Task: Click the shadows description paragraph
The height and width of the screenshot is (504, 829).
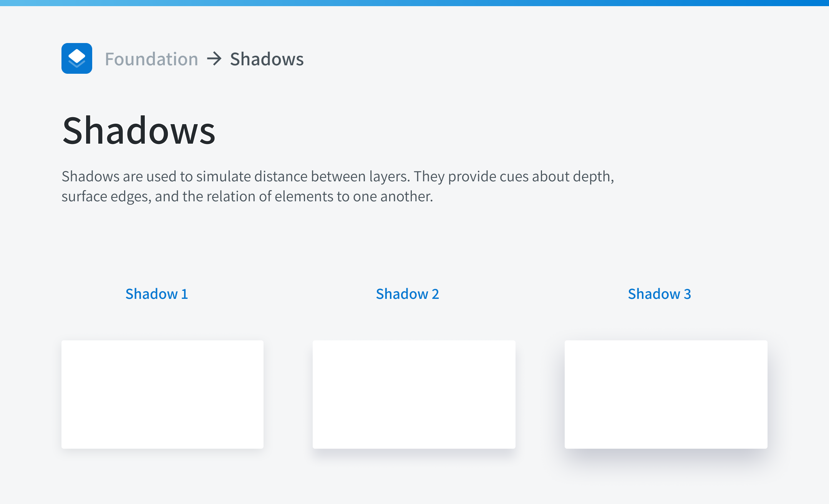Action: click(x=338, y=186)
